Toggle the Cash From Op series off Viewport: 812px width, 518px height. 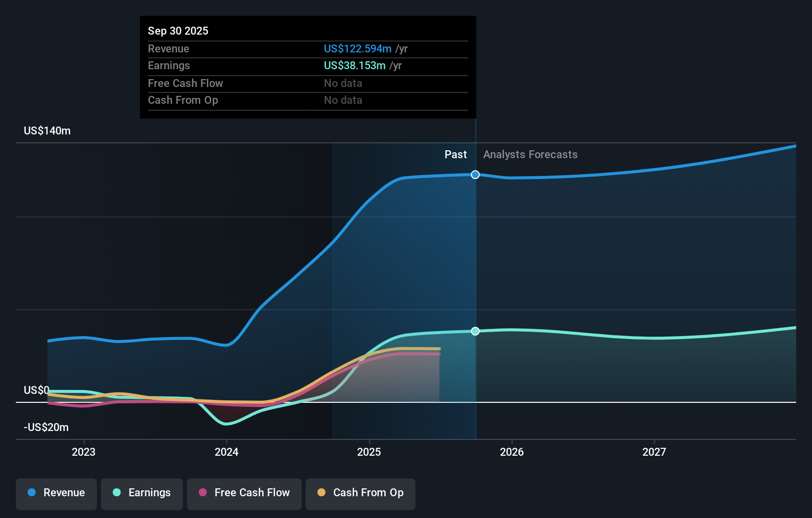[360, 493]
